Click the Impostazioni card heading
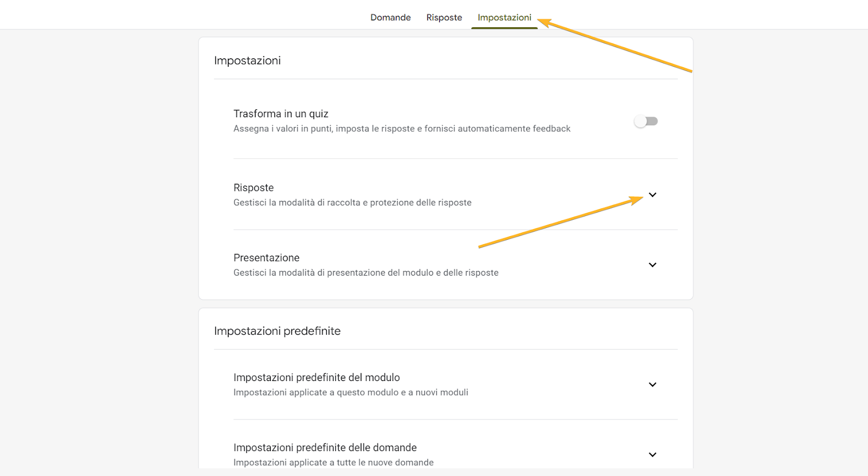Image resolution: width=868 pixels, height=476 pixels. 247,60
